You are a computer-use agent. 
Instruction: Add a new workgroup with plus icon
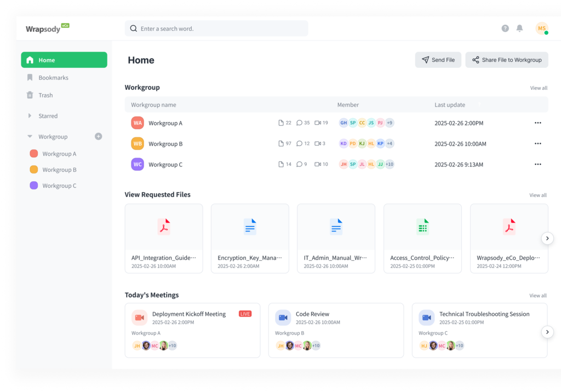(x=99, y=136)
